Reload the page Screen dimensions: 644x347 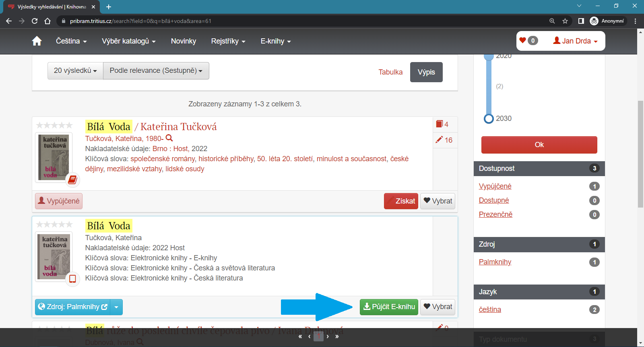[35, 21]
